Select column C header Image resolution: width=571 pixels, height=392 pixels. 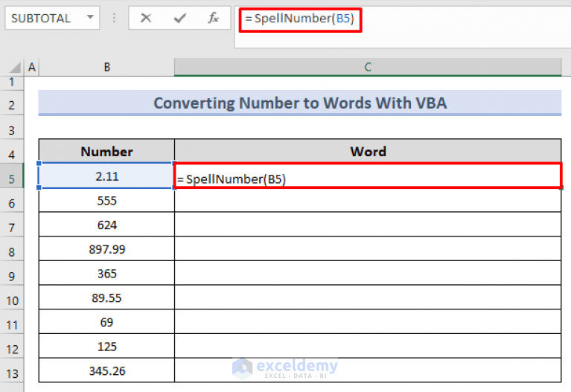pos(368,68)
